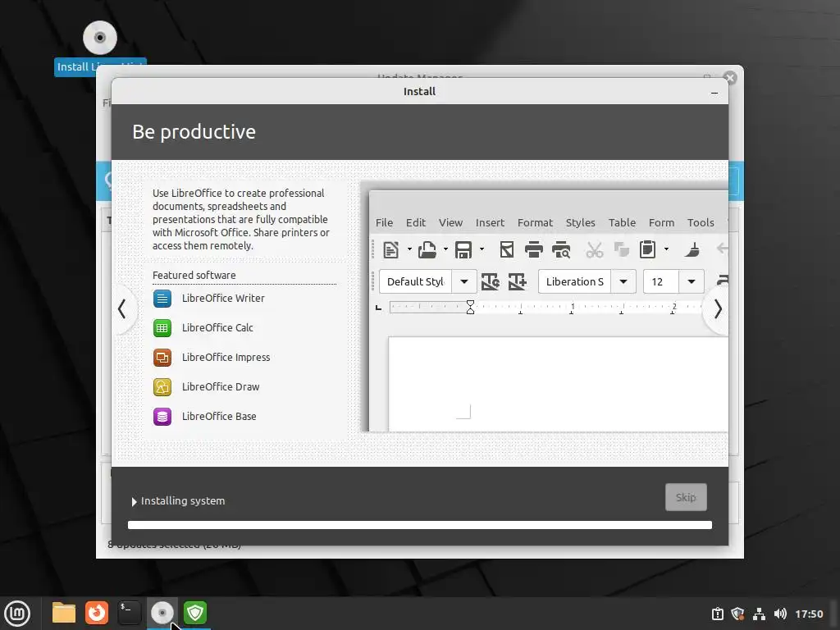Close the Update Manager window behind
This screenshot has width=840, height=630.
(729, 78)
